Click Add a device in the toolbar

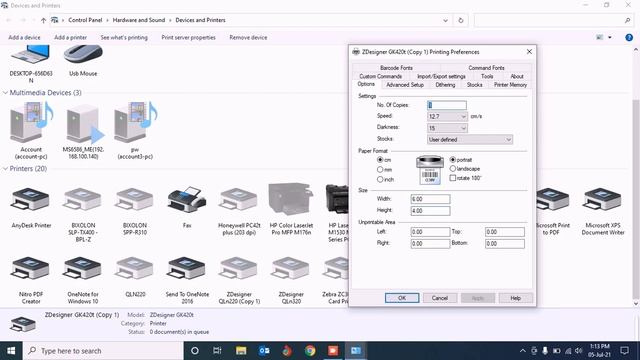pos(24,38)
